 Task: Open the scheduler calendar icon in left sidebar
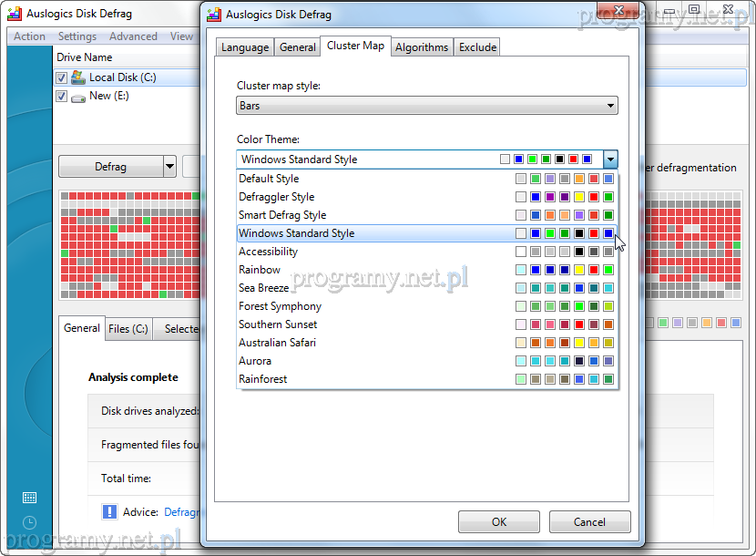(x=29, y=498)
